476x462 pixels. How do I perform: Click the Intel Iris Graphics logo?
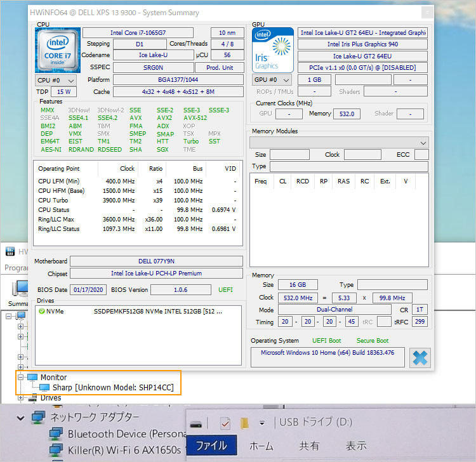[x=273, y=50]
